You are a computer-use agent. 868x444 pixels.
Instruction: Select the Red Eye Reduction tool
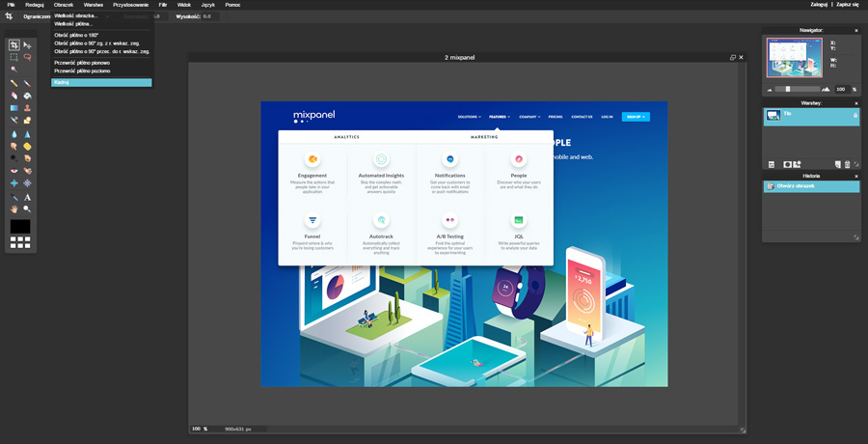[14, 171]
